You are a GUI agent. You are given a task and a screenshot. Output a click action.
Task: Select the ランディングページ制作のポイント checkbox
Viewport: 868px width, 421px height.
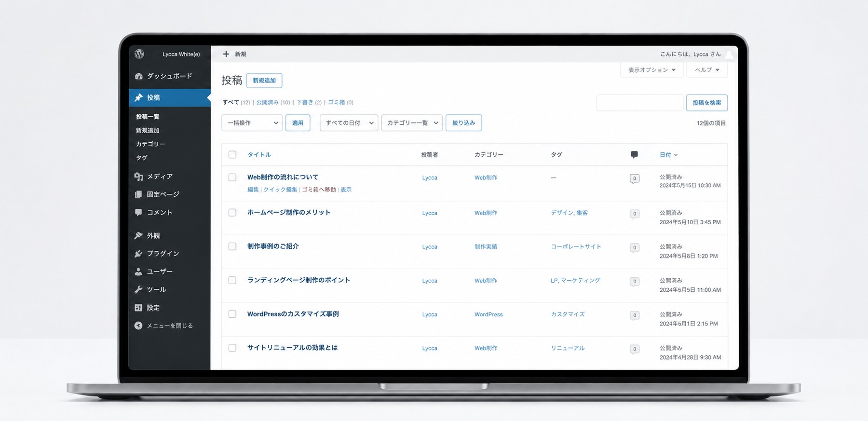(232, 280)
